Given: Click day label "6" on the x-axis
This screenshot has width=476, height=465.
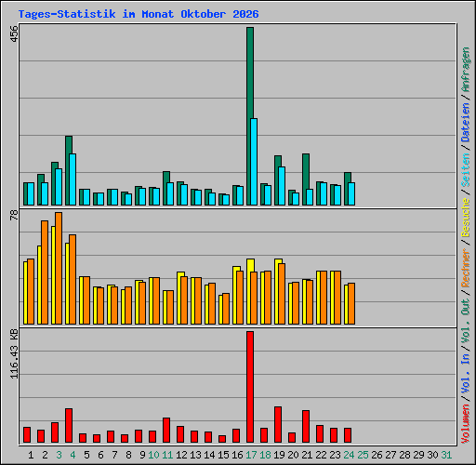Looking at the screenshot, I should 100,455.
